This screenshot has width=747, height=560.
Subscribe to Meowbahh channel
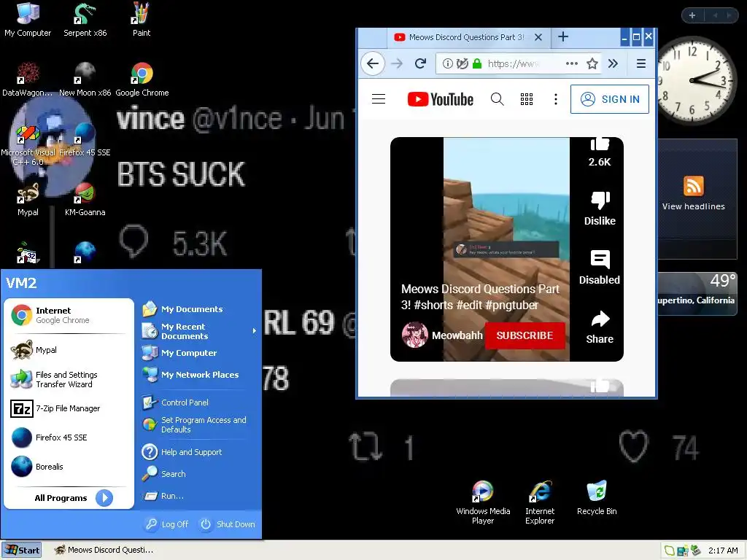coord(525,335)
